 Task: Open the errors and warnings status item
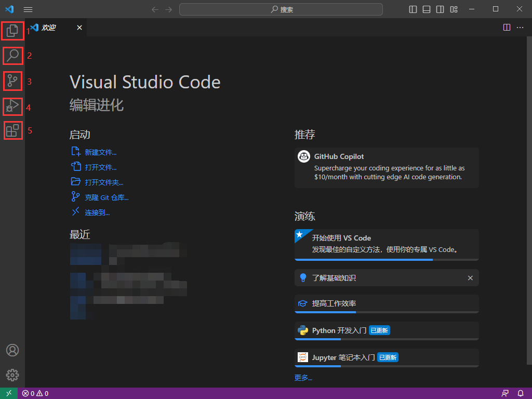35,393
